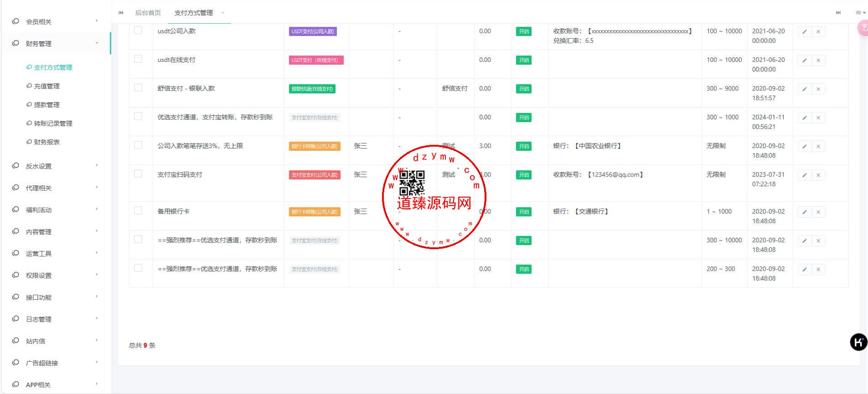
Task: Open 充值管理 in the sidebar
Action: coord(46,86)
